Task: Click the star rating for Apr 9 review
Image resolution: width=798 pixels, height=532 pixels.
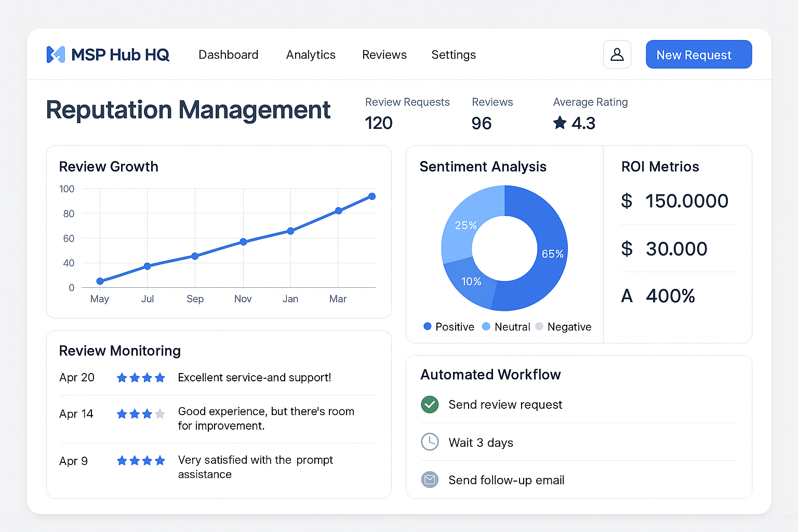Action: pyautogui.click(x=141, y=461)
